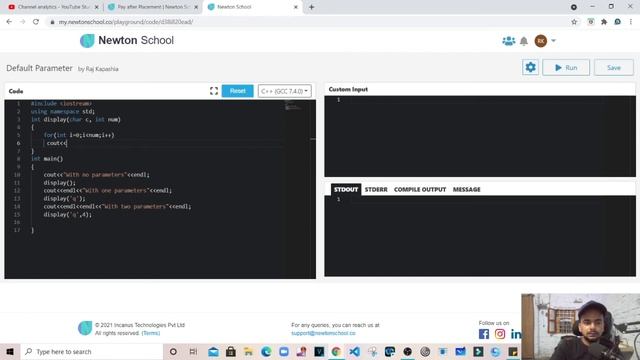Click the round extension icon right of puzzle
The width and height of the screenshot is (640, 360).
click(x=618, y=22)
